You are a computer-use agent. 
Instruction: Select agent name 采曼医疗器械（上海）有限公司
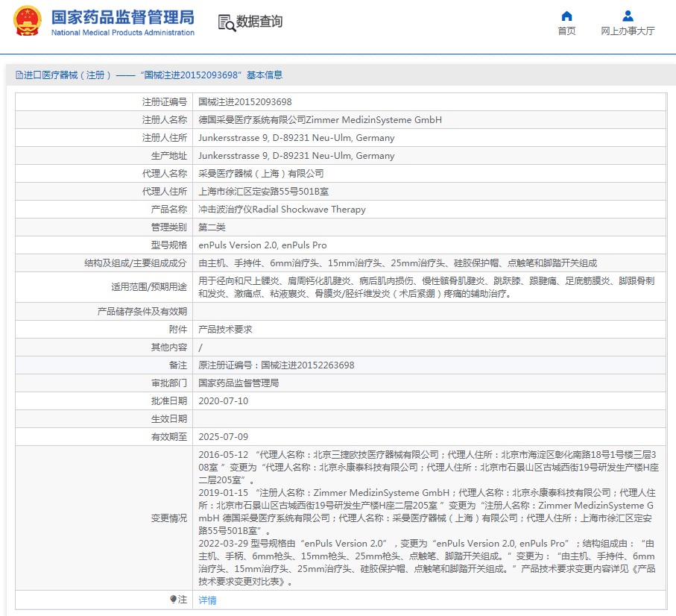coord(261,174)
